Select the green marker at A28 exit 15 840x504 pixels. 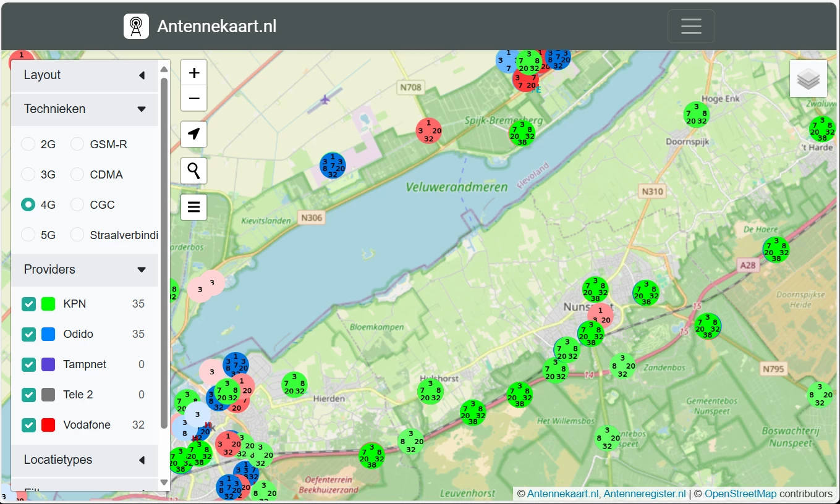coord(708,326)
